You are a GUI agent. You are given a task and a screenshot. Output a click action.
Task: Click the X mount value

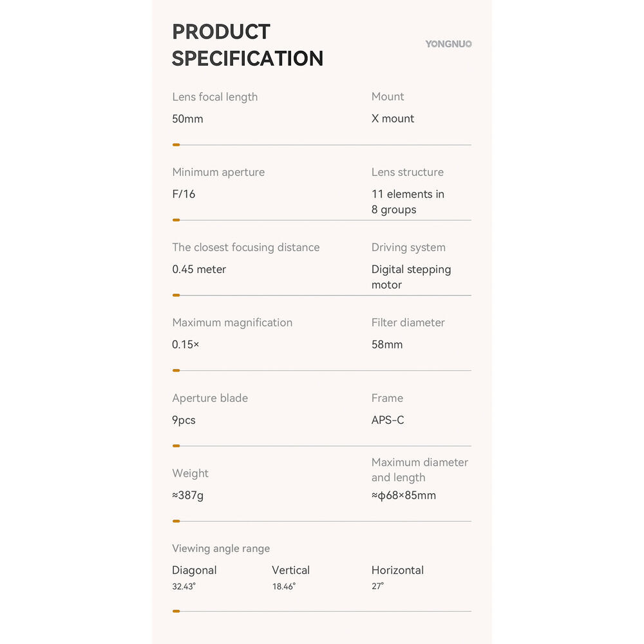[393, 118]
